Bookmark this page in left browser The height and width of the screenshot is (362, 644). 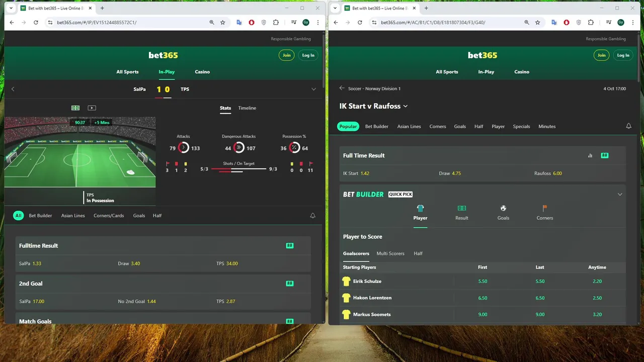pyautogui.click(x=223, y=22)
